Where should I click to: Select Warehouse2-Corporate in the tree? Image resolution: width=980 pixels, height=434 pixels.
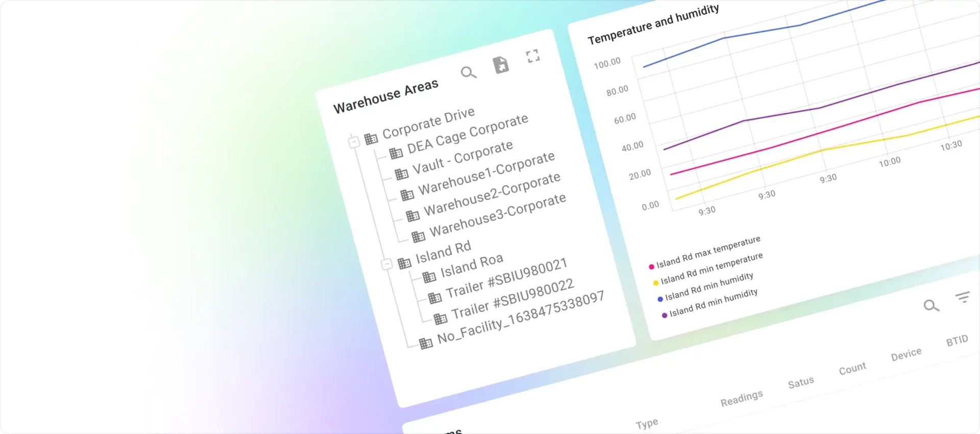point(492,193)
